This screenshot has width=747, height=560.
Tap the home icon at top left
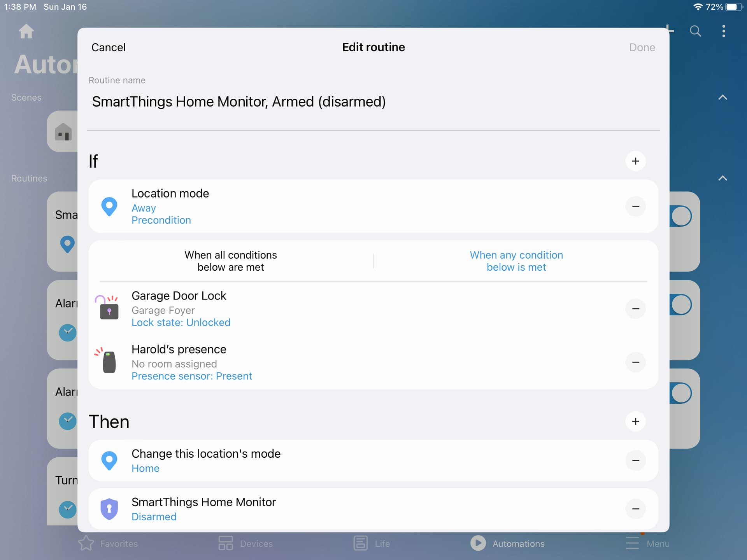(x=26, y=31)
